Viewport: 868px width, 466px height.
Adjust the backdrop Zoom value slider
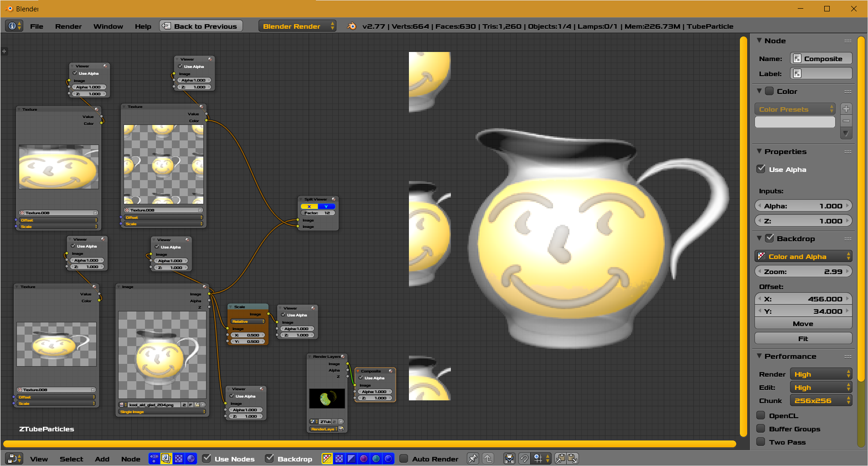click(803, 271)
